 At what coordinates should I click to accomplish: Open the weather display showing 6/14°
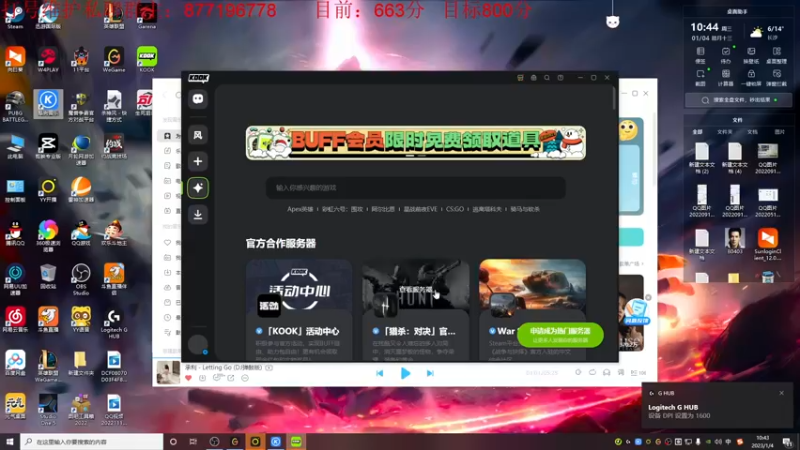[x=767, y=32]
